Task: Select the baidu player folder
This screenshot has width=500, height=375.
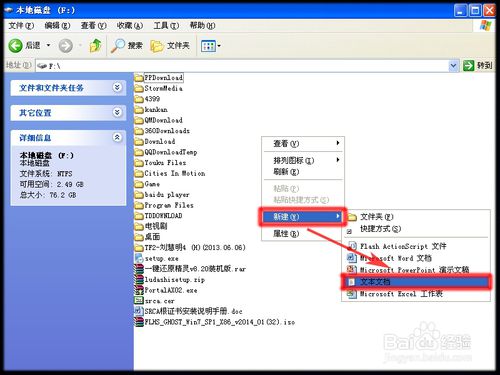Action: (162, 194)
